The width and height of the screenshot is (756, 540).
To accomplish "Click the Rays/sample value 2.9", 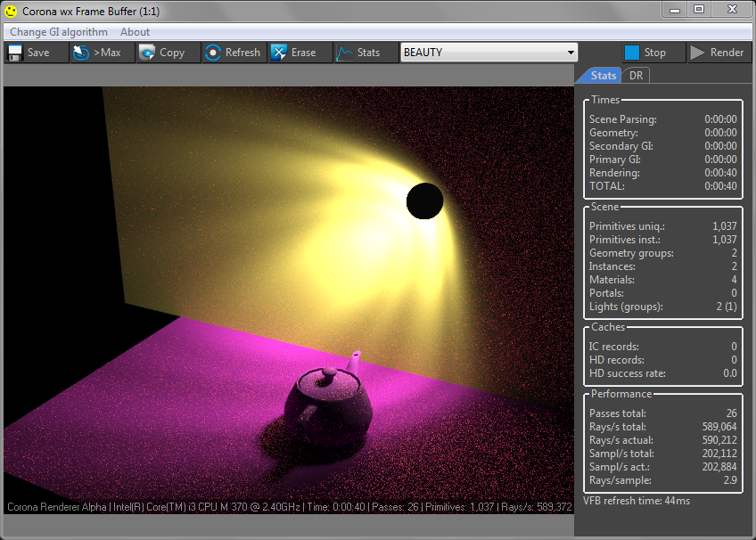I will 730,480.
